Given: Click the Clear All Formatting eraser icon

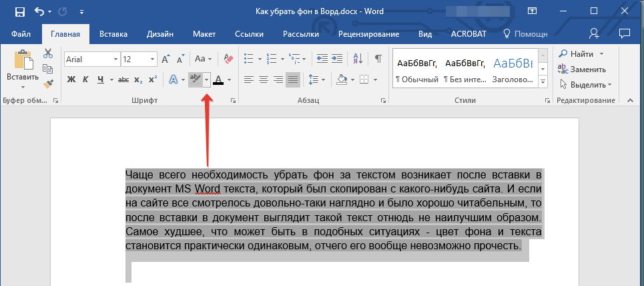Looking at the screenshot, I should coord(229,59).
